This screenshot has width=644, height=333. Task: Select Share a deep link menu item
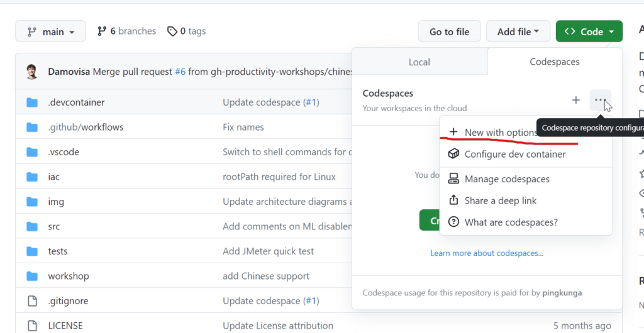click(x=526, y=200)
